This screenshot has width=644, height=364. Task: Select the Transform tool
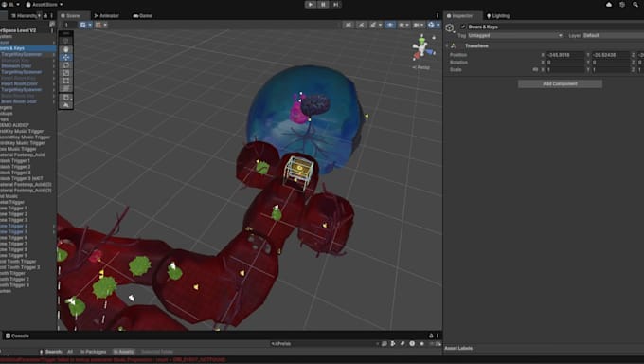(65, 88)
